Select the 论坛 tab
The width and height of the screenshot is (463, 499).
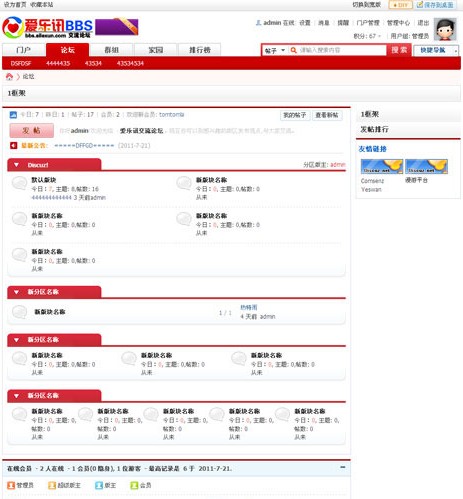(68, 50)
